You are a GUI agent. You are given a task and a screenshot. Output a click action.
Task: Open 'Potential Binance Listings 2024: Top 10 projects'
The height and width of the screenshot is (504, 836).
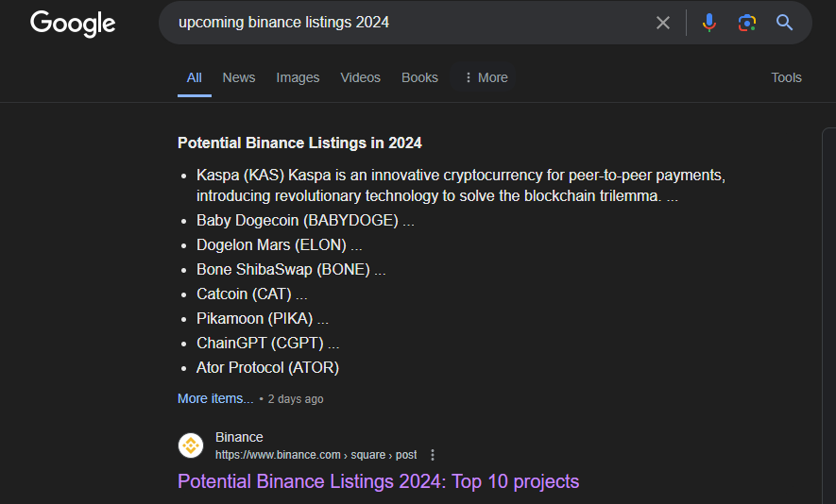(378, 481)
